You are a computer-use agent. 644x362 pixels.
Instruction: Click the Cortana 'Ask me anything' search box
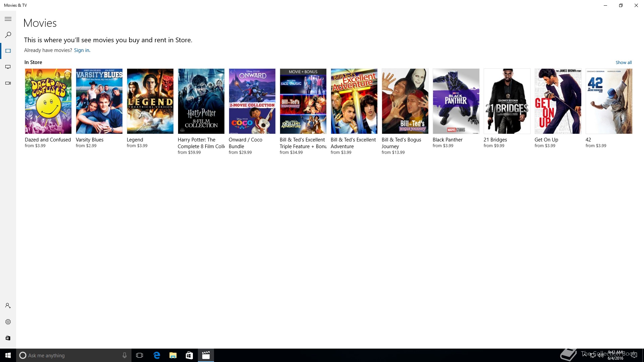[x=73, y=355]
